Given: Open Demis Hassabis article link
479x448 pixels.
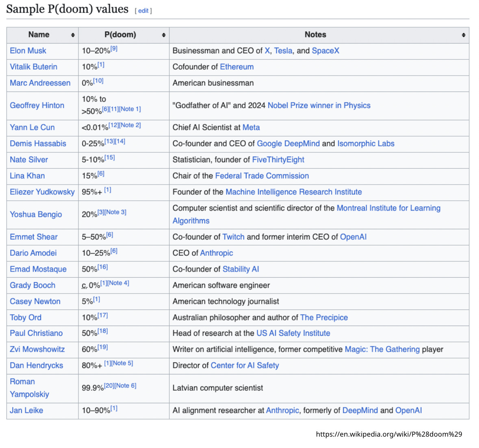Looking at the screenshot, I should tap(38, 144).
